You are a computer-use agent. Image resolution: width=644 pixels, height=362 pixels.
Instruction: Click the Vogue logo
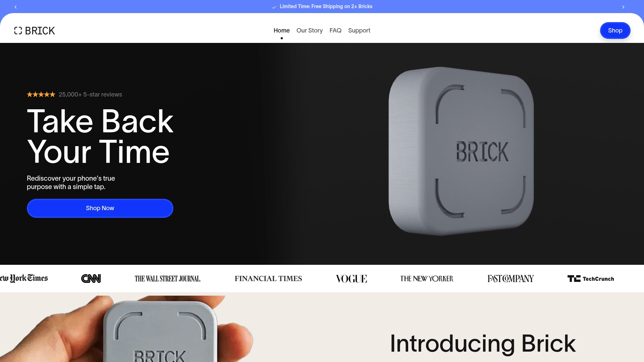tap(352, 279)
